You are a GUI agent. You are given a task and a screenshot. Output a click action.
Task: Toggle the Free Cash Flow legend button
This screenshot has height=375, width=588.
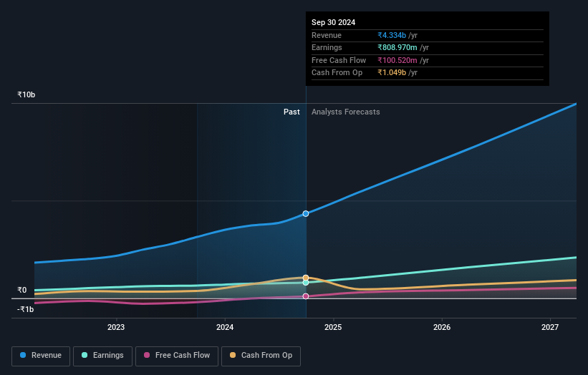pyautogui.click(x=177, y=356)
